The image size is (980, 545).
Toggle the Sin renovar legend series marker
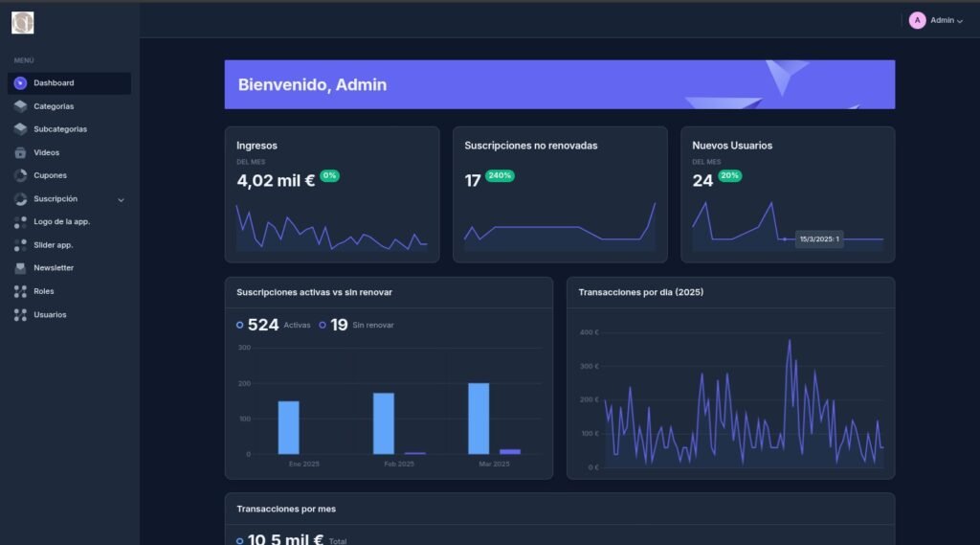point(323,326)
